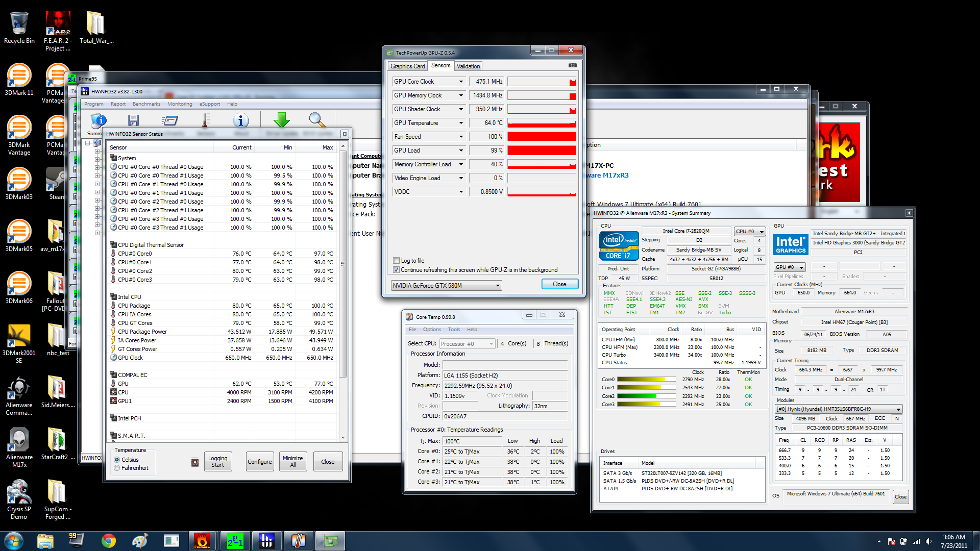980x551 pixels.
Task: Click the CPU Package Power sensor row
Action: [x=222, y=332]
